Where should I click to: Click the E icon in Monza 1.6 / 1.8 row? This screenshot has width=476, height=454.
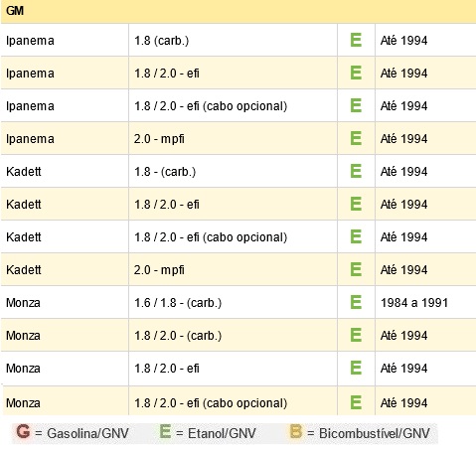[x=356, y=302]
